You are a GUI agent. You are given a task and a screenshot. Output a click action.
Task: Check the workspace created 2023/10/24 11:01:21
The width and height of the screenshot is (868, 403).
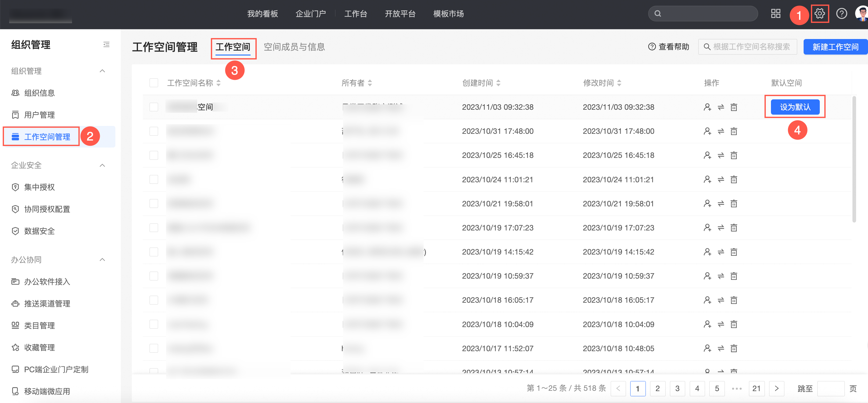[x=154, y=180]
